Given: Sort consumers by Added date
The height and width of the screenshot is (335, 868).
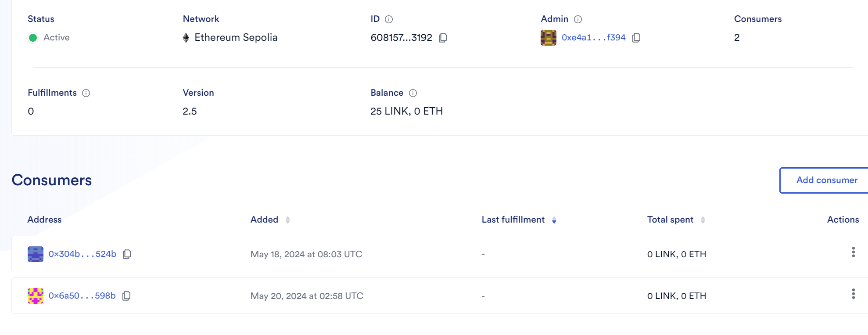Looking at the screenshot, I should coord(288,220).
